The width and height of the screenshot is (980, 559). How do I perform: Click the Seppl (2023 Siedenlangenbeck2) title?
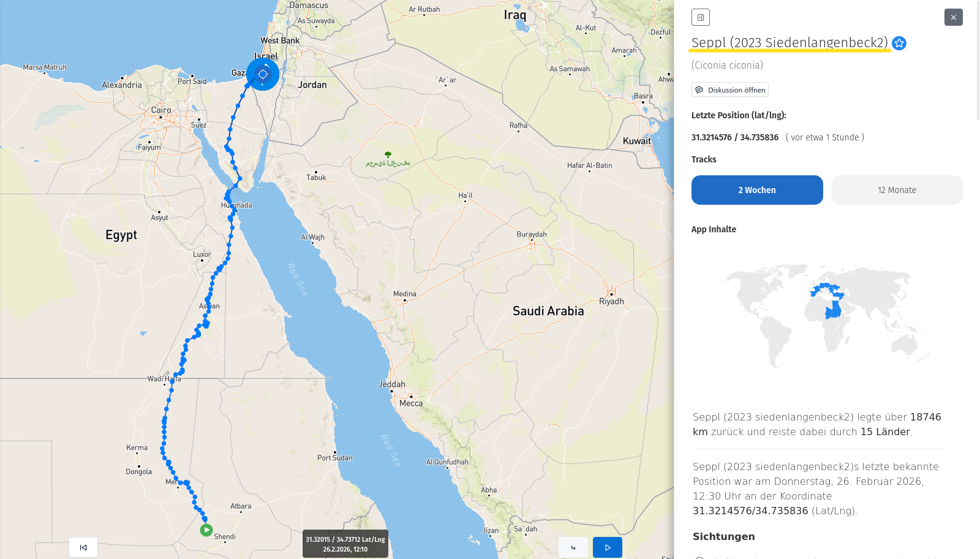(x=790, y=42)
